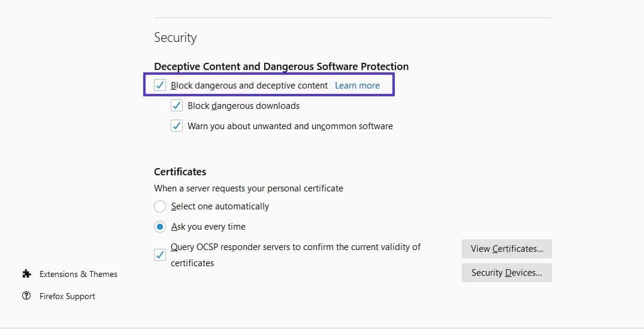Uncheck the Query OCSP responder servers checkbox

tap(160, 255)
